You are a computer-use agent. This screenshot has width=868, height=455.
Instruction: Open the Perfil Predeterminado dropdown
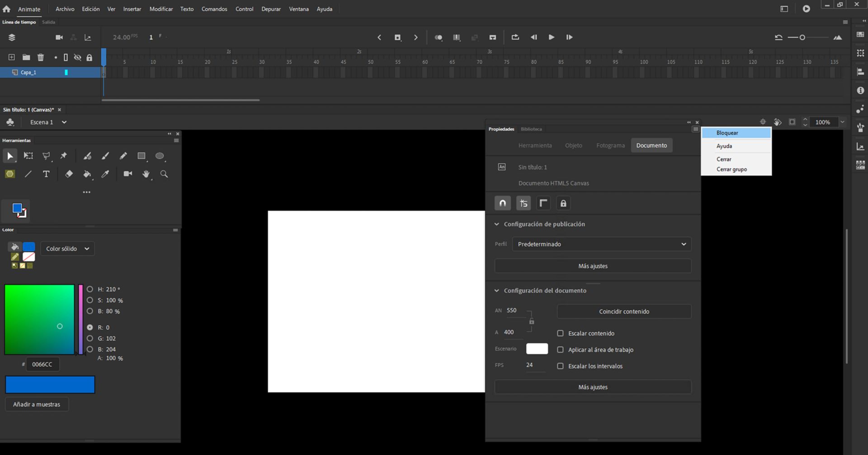tap(602, 244)
